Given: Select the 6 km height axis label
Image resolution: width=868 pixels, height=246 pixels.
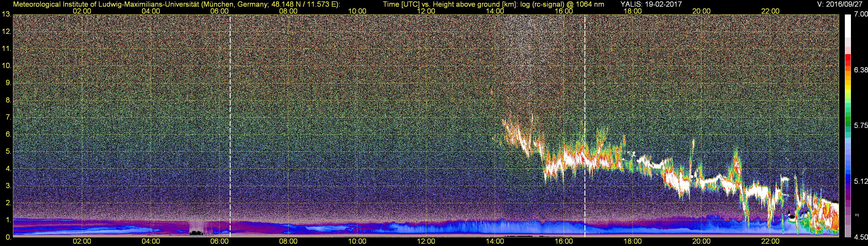Looking at the screenshot, I should click(x=9, y=134).
